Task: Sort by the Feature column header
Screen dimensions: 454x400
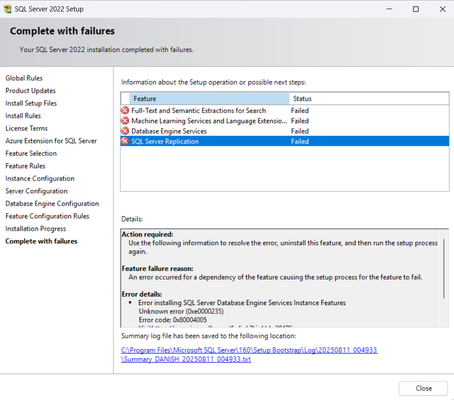Action: pyautogui.click(x=209, y=99)
